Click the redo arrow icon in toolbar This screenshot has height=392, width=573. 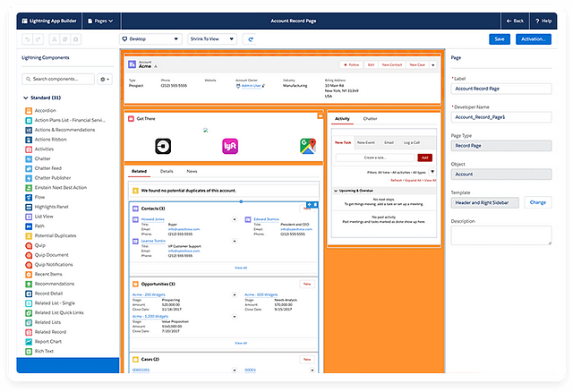(38, 39)
